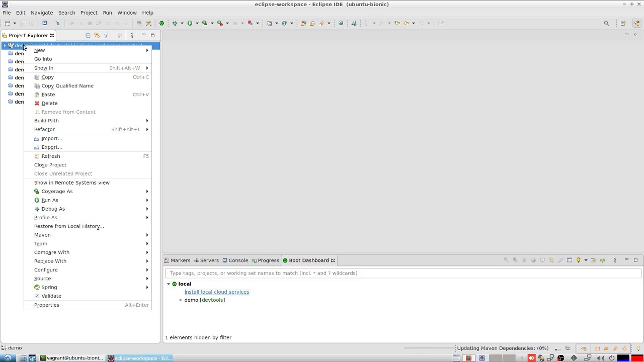
Task: Expand the Maven submenu
Action: click(88, 235)
